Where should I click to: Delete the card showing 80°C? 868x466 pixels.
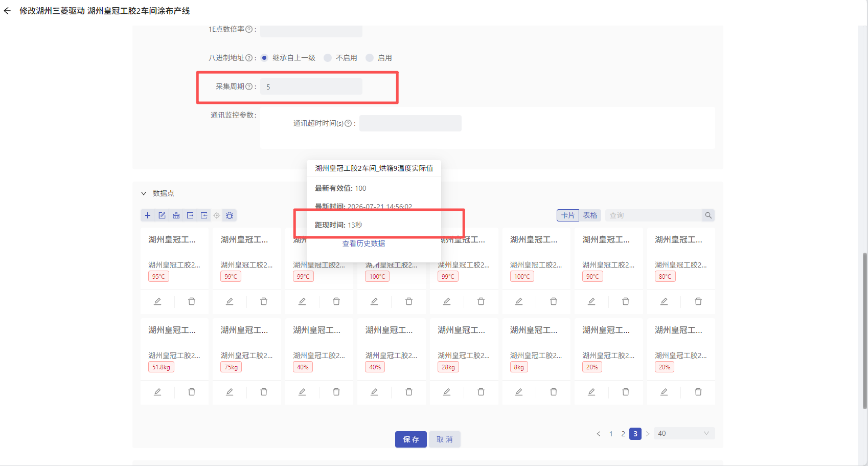(x=698, y=301)
